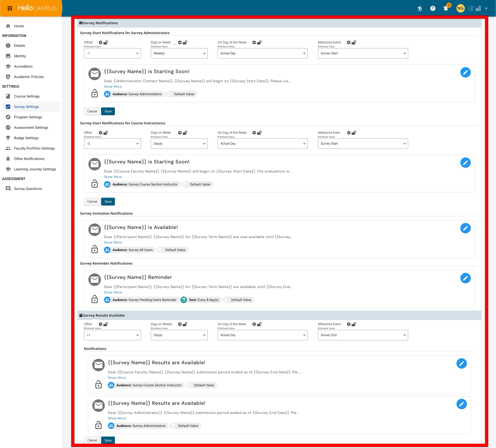
Task: Click the 'Audience: Survey All Users' chip
Action: [130, 250]
